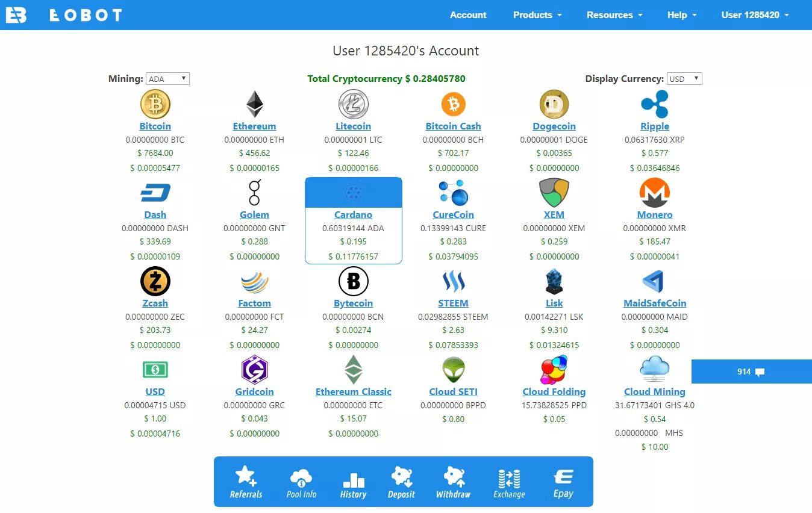Click the Cloud Mining cloud icon

[x=655, y=369]
